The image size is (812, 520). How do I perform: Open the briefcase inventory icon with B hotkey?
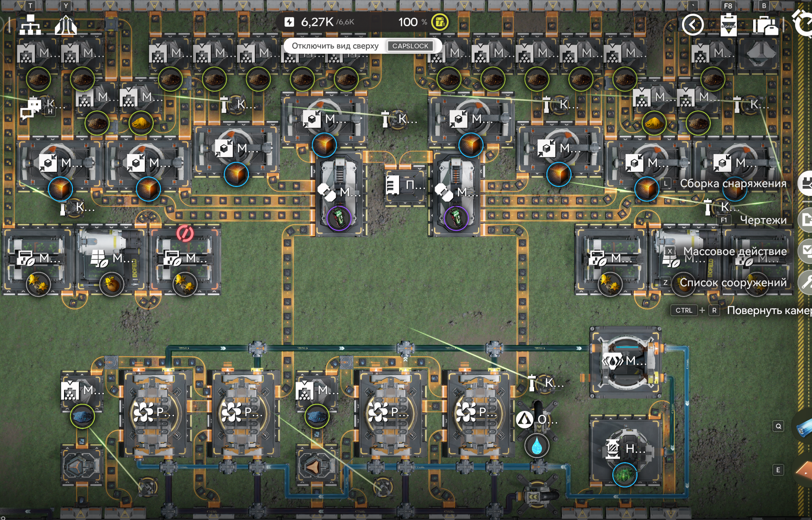click(765, 26)
